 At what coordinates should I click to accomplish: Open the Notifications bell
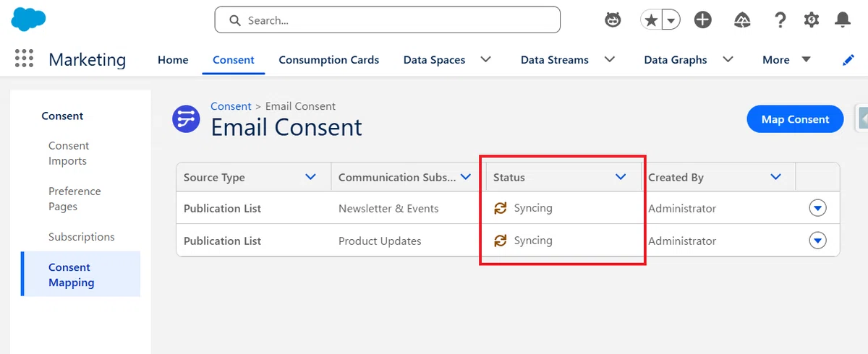pyautogui.click(x=842, y=20)
